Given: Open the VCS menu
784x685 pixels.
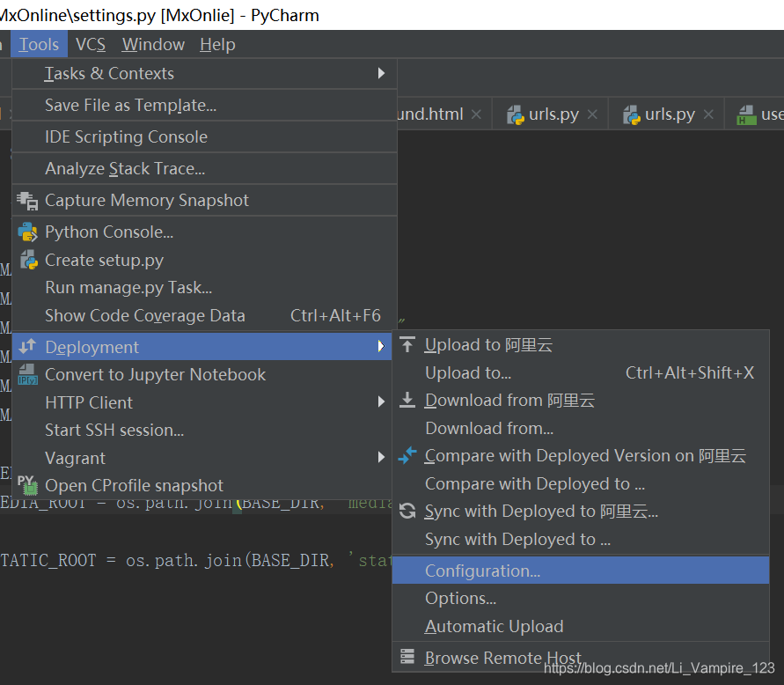Looking at the screenshot, I should [x=91, y=45].
